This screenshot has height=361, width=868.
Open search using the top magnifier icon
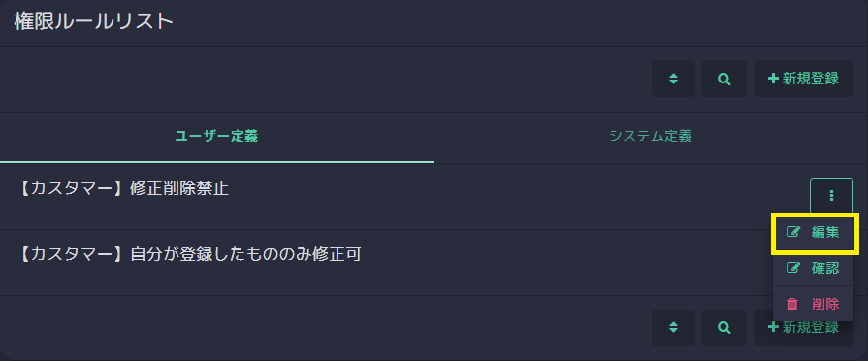click(x=724, y=79)
